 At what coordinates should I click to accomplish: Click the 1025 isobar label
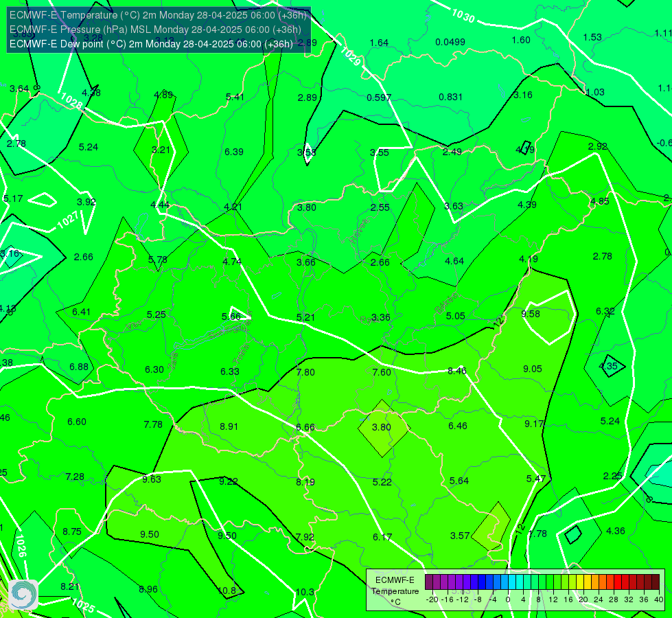pos(84,605)
